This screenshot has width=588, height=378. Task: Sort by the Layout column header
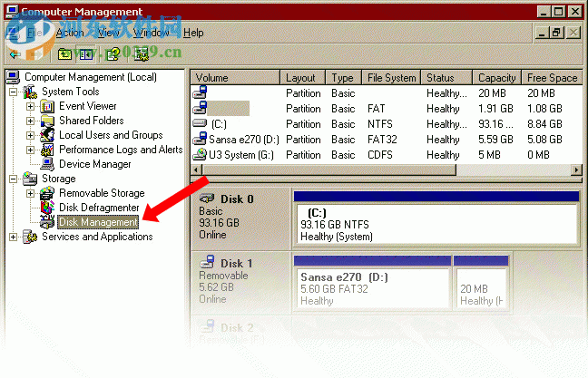point(303,78)
